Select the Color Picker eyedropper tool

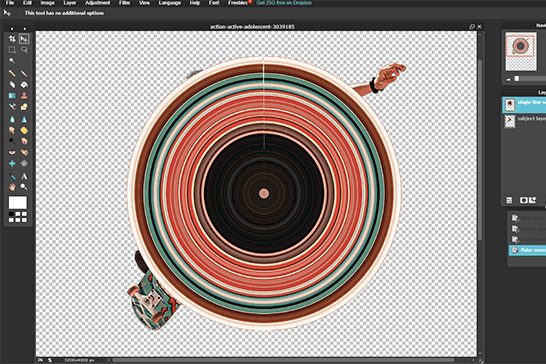click(x=12, y=176)
